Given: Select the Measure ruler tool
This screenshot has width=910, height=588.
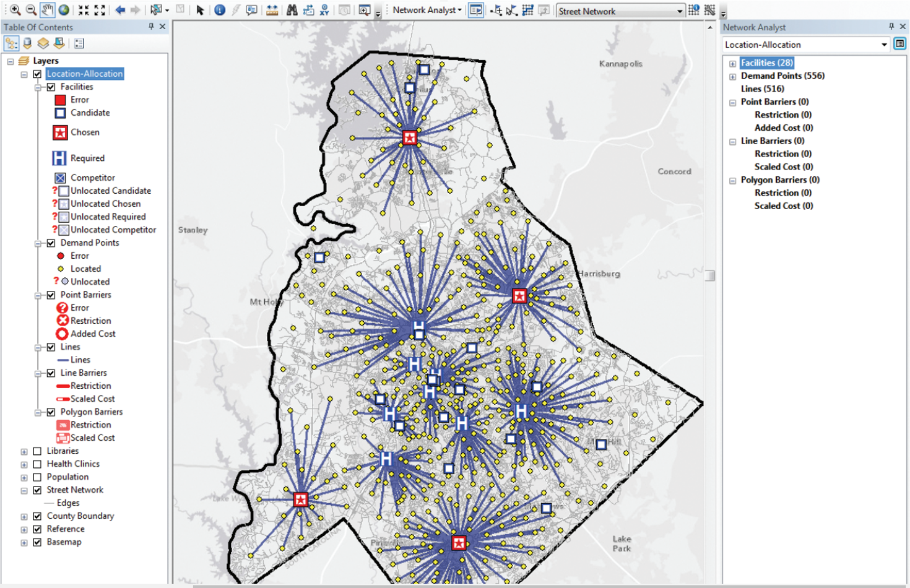Looking at the screenshot, I should click(272, 10).
